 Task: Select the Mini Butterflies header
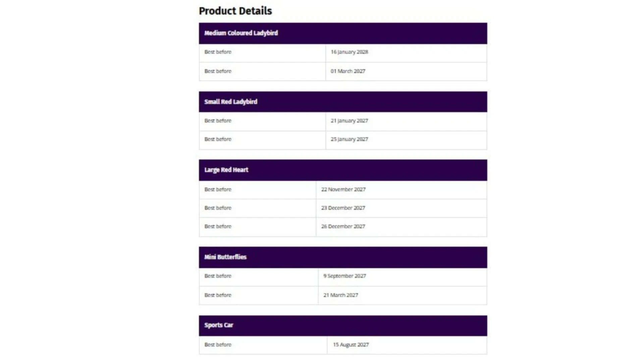coord(343,257)
